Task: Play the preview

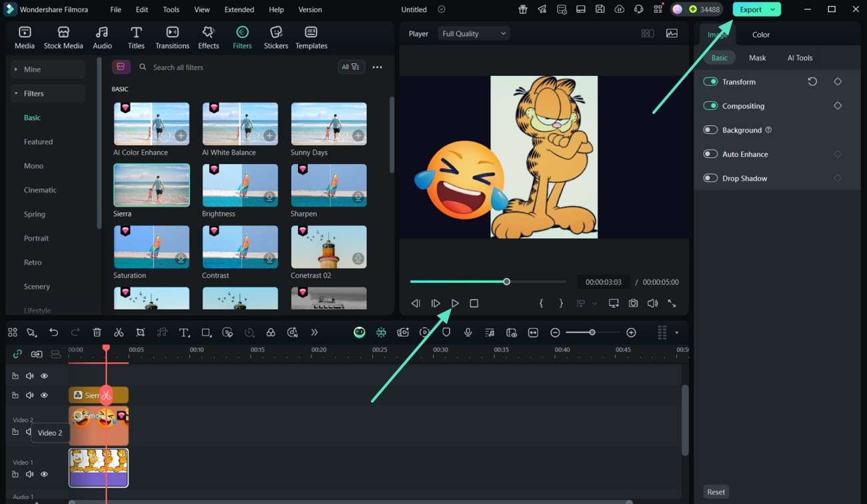Action: [x=455, y=303]
